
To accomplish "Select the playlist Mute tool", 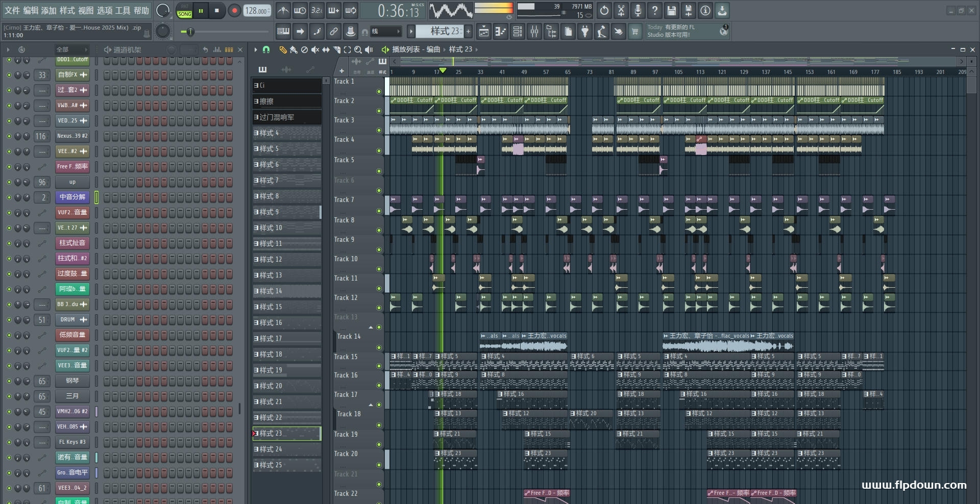I will point(315,49).
